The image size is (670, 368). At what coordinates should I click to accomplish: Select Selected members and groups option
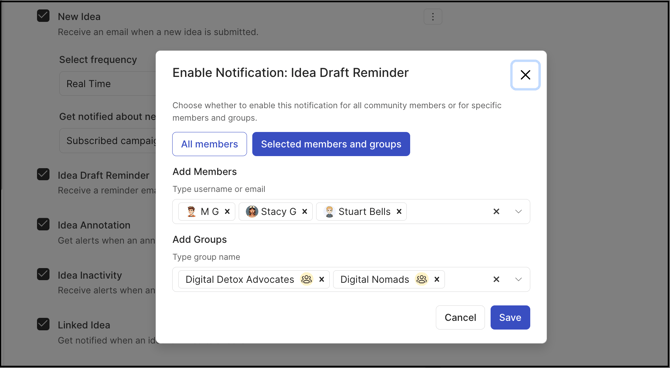tap(331, 144)
